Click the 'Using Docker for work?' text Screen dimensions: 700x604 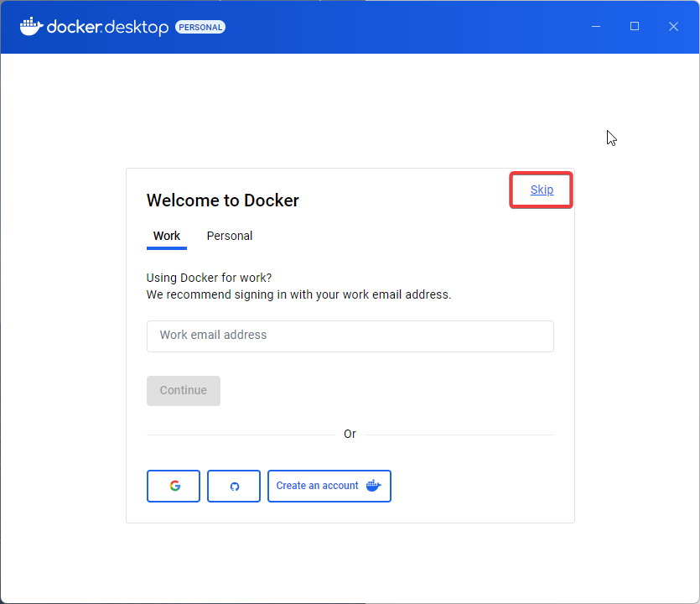pyautogui.click(x=209, y=278)
